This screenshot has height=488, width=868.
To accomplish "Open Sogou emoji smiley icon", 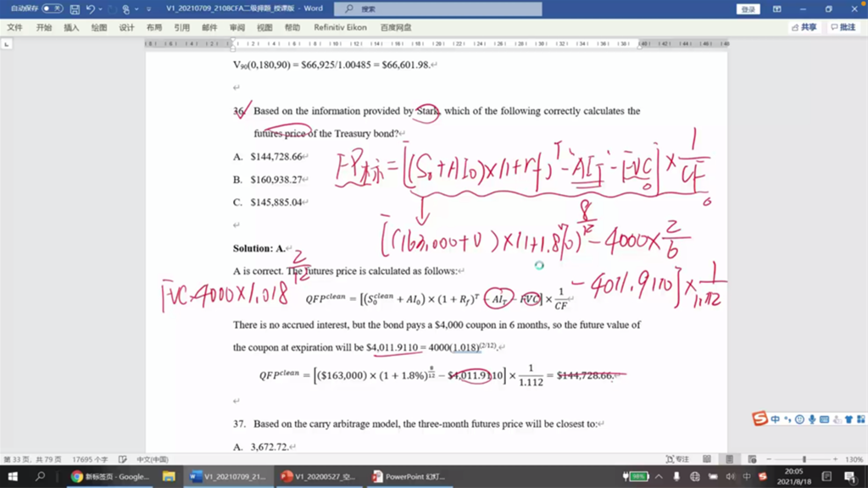I will pyautogui.click(x=799, y=419).
